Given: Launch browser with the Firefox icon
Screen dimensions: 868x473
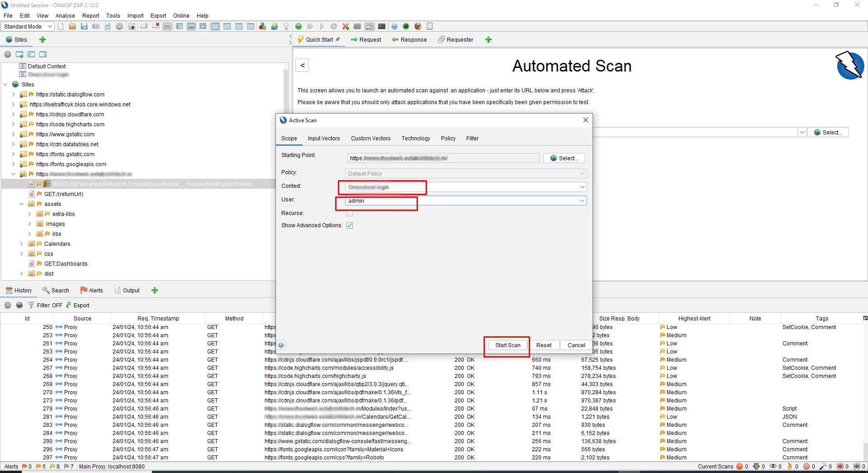Looking at the screenshot, I should (x=418, y=26).
